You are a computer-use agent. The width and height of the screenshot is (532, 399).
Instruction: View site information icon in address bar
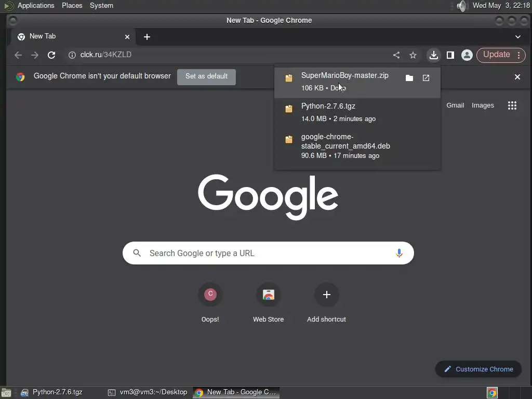[x=72, y=55]
